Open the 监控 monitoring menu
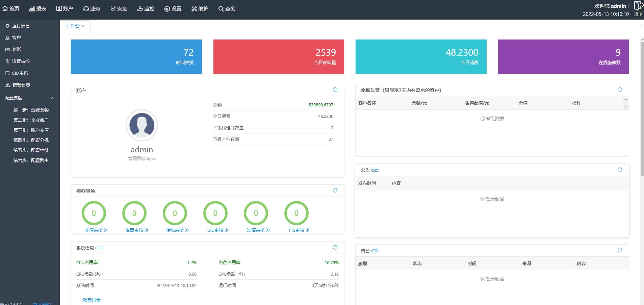Screen dimensions: 644x305 click(146, 9)
